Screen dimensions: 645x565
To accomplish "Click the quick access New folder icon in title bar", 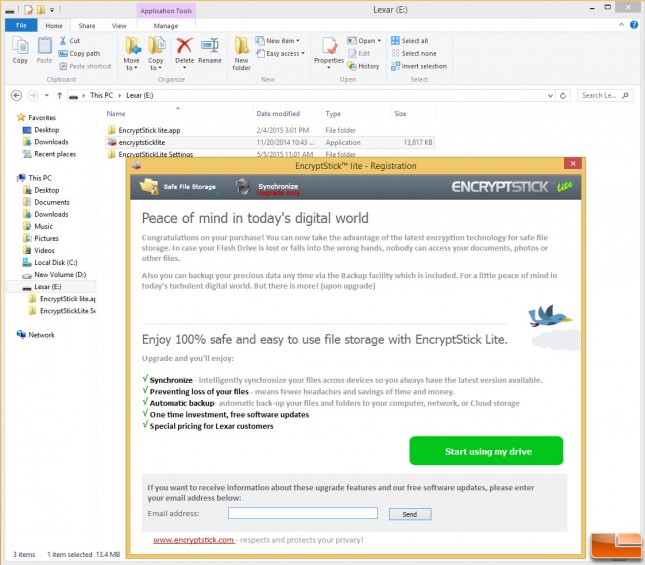I will pos(41,9).
